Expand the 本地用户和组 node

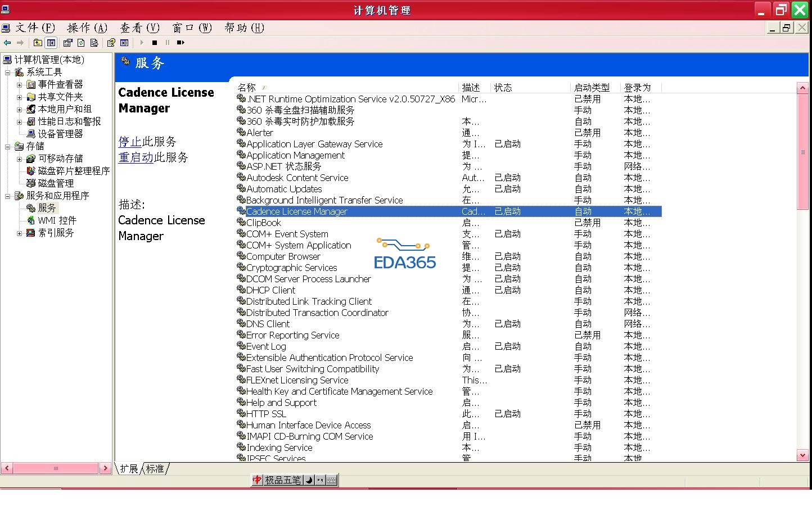20,110
